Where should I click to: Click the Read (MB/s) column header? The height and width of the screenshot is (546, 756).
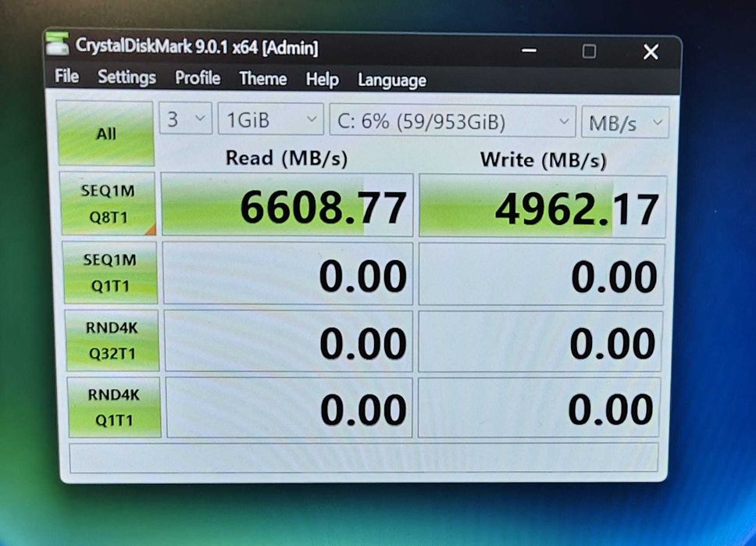[x=287, y=158]
